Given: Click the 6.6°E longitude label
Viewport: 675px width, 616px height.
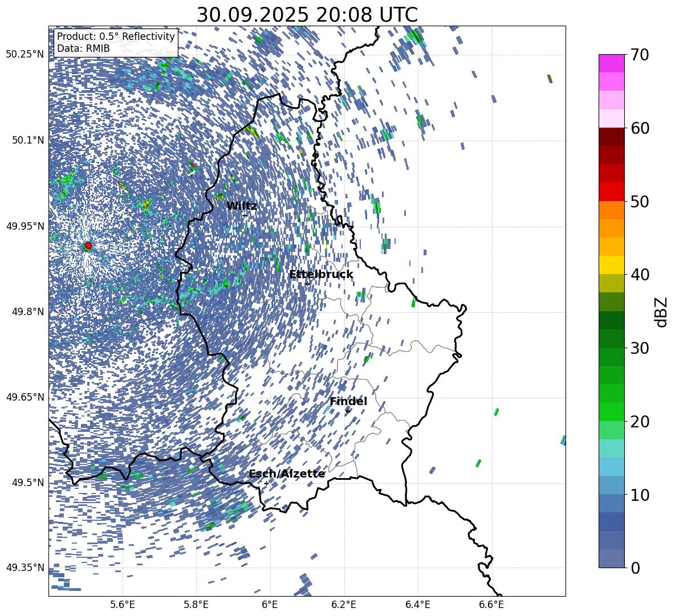Looking at the screenshot, I should 491,605.
